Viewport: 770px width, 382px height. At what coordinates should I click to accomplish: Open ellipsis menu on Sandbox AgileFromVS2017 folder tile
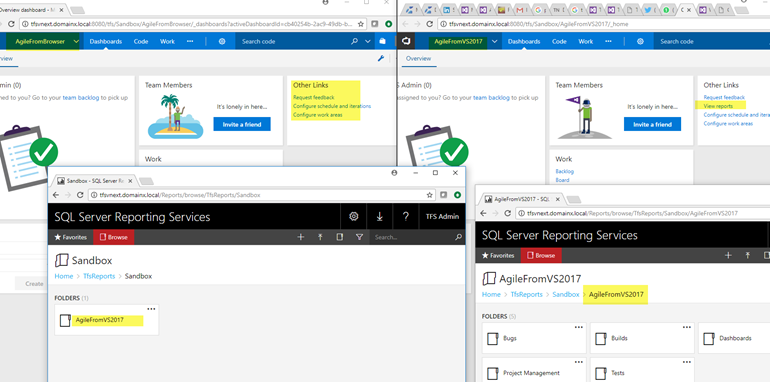[151, 309]
